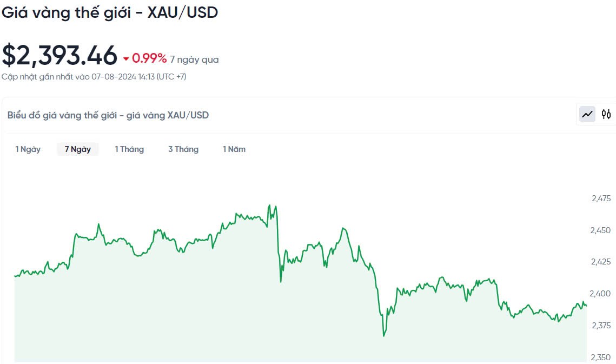Viewport: 616px width, 364px height.
Task: Click the 0.99% weekly change value
Action: (149, 58)
